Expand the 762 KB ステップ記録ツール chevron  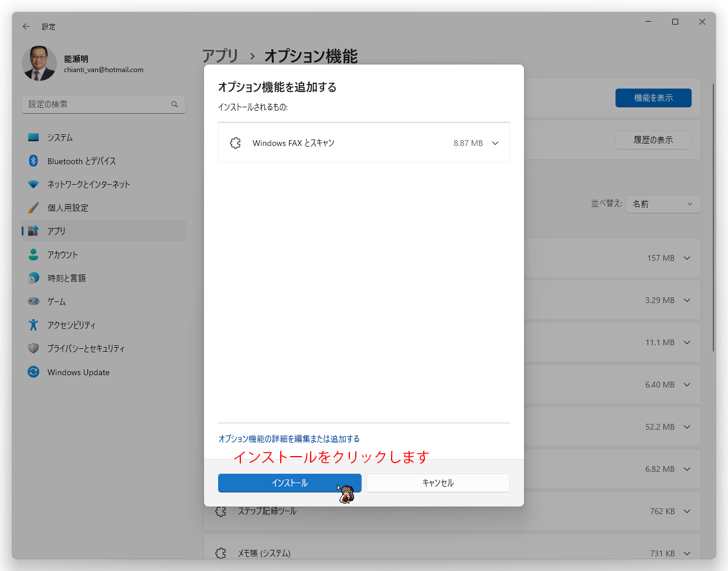(687, 511)
